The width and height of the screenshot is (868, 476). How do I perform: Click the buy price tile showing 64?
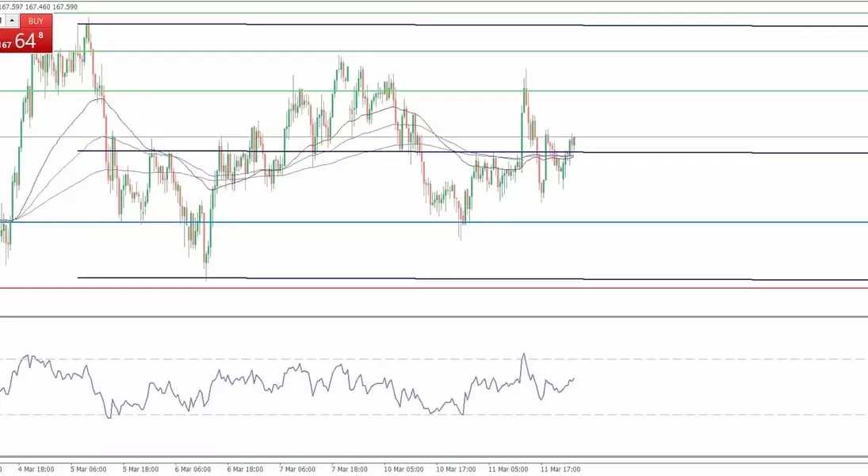click(27, 41)
